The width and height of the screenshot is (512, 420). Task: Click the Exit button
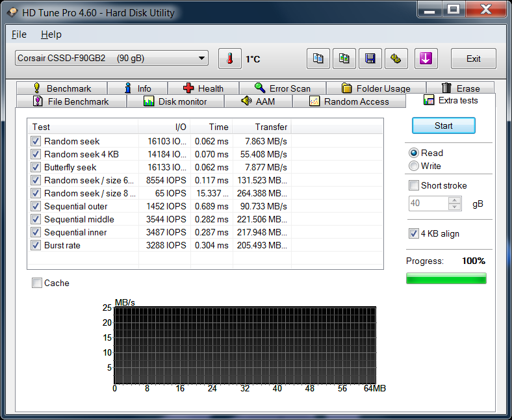coord(473,59)
